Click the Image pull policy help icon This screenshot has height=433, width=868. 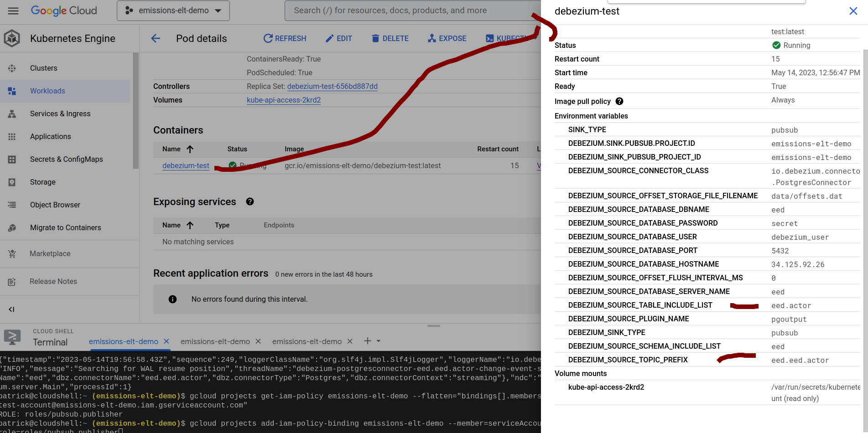(619, 101)
